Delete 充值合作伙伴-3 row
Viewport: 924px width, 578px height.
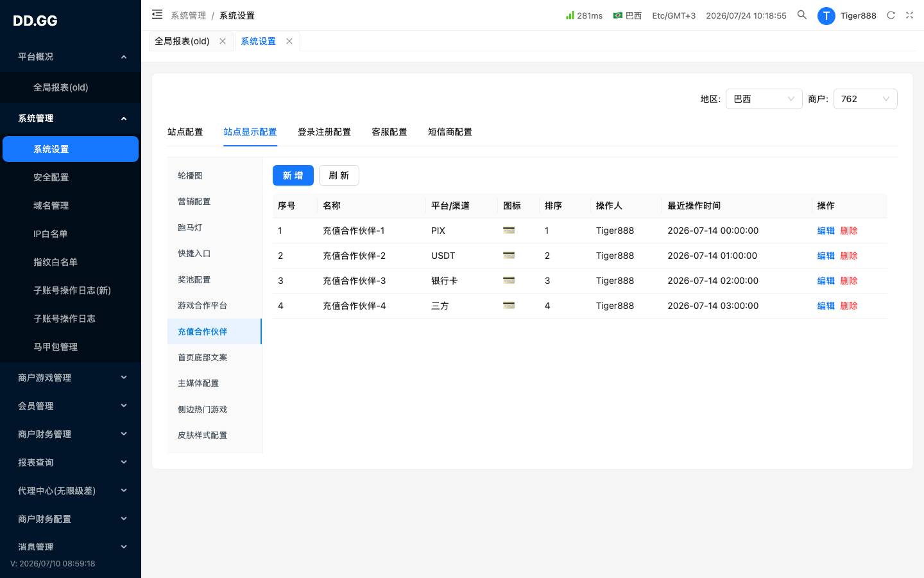pos(849,281)
